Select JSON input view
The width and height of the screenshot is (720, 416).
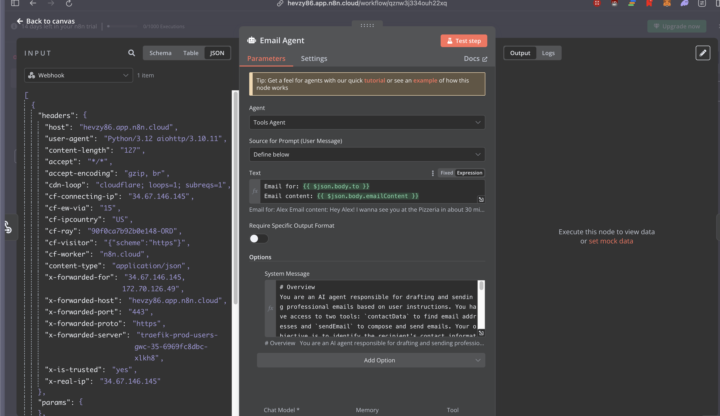coord(217,53)
